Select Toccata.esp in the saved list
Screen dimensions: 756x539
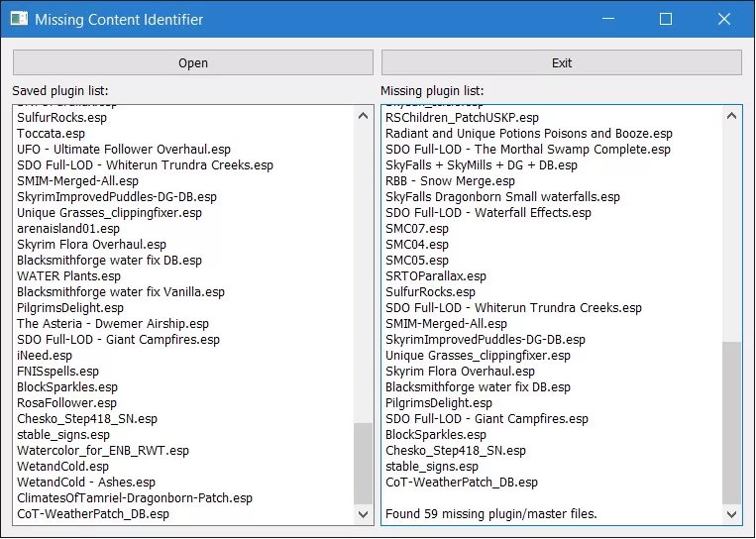point(52,134)
